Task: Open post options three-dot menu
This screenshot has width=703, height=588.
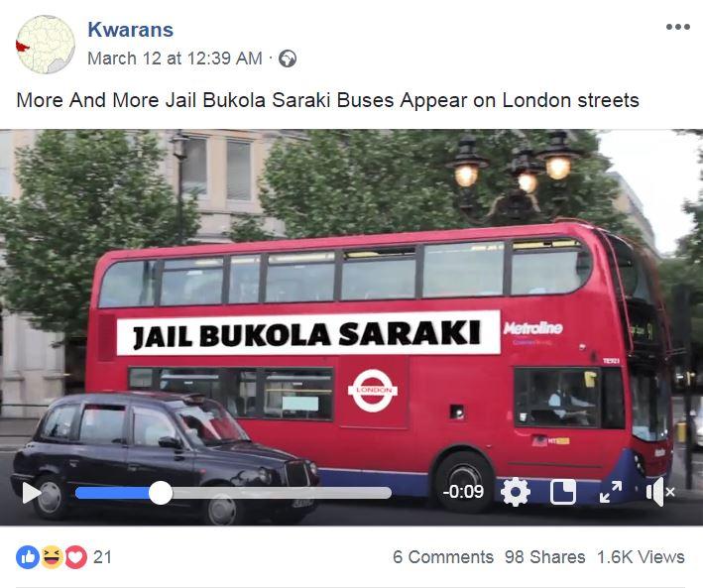Action: (x=677, y=27)
